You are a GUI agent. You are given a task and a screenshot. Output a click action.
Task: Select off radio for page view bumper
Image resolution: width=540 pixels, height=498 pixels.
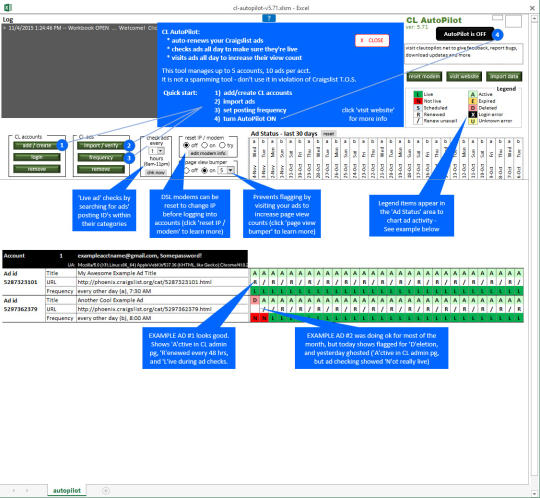[186, 170]
